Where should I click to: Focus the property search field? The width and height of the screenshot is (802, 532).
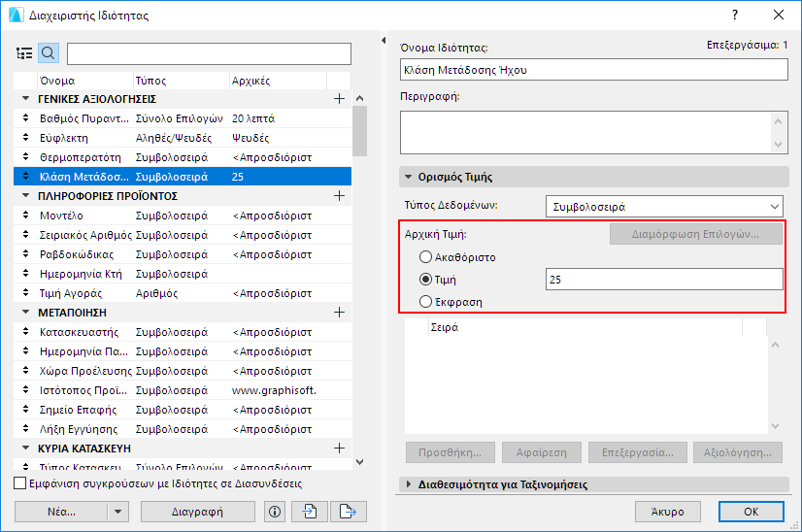click(209, 53)
